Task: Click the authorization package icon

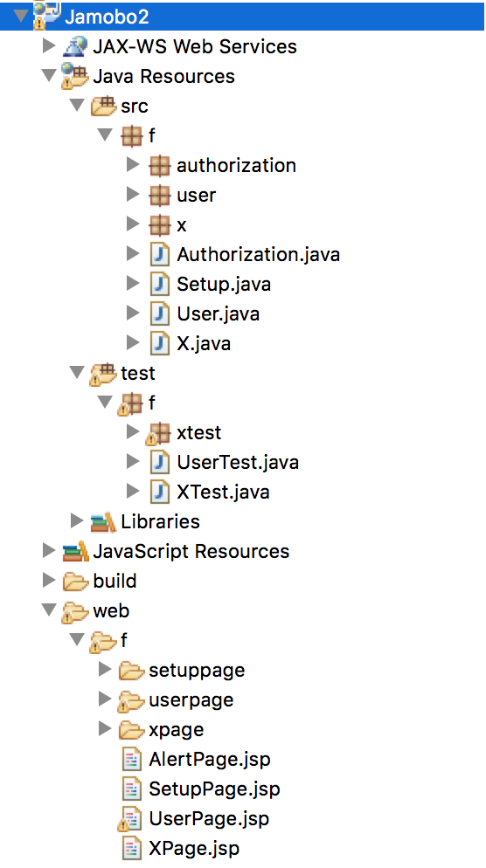Action: click(160, 166)
